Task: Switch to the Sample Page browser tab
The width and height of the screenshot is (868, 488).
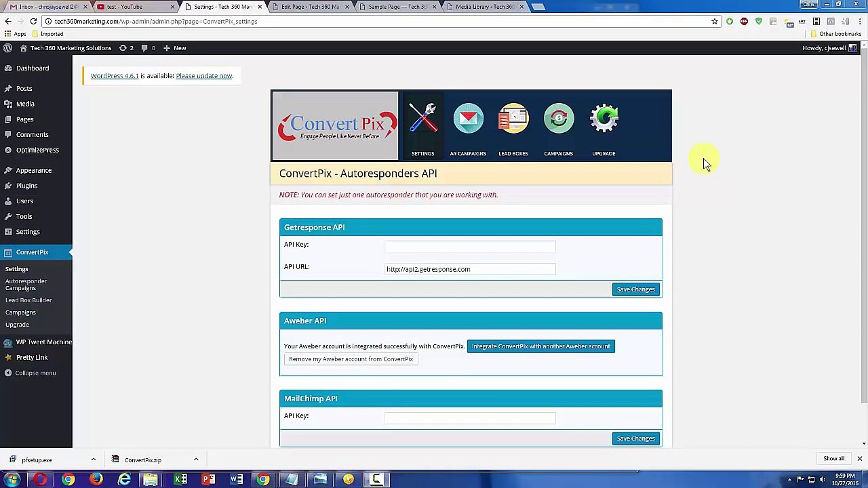Action: 397,7
